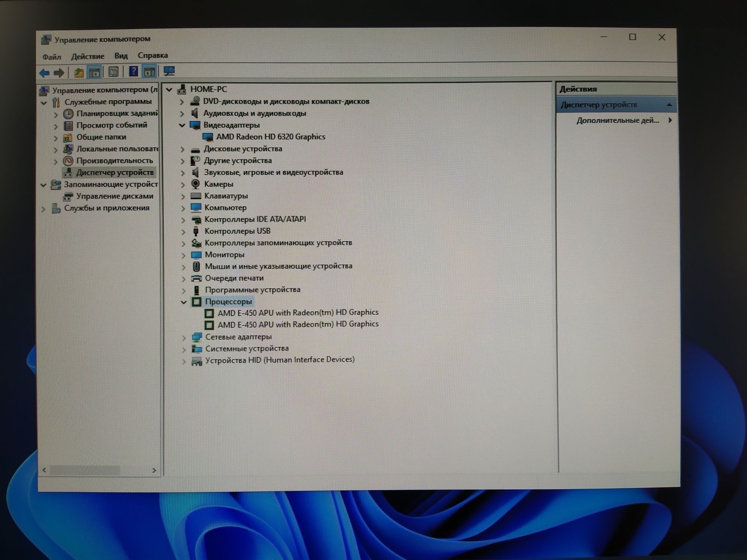Expand the Службы и приложения node
The image size is (747, 560).
(x=43, y=209)
